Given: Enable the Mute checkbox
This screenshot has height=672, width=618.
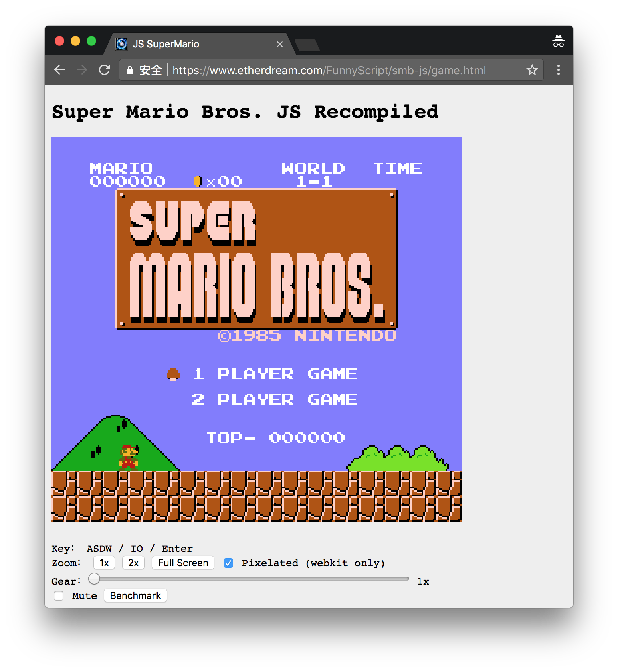Looking at the screenshot, I should pos(59,596).
